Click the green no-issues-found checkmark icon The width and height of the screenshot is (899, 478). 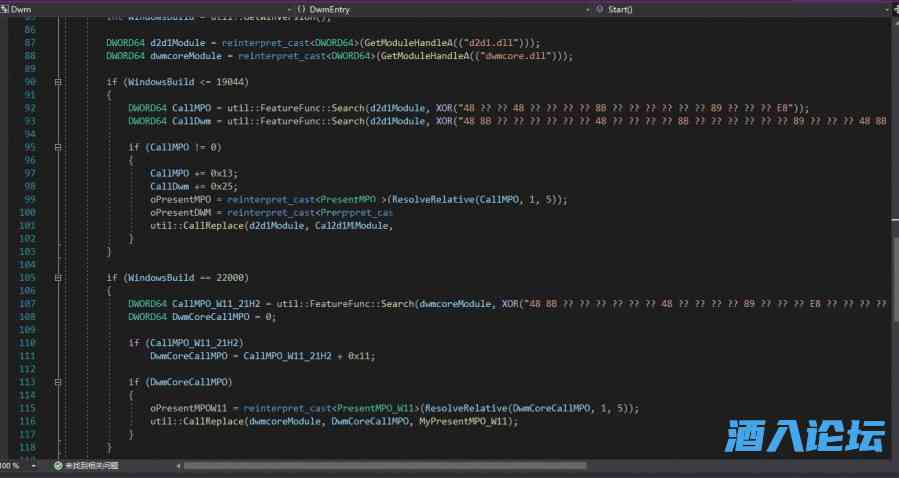(58, 466)
